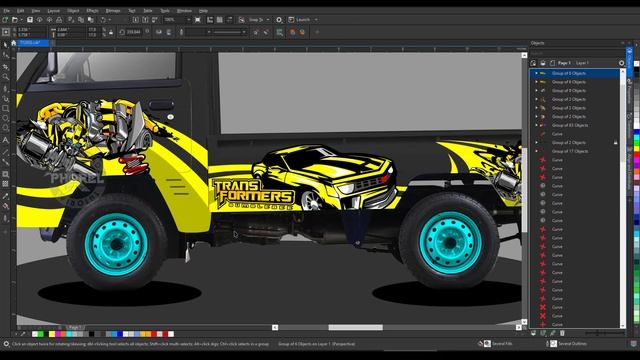Toggle mirror horizontally button in the property bar
640x360 pixels.
click(x=159, y=32)
